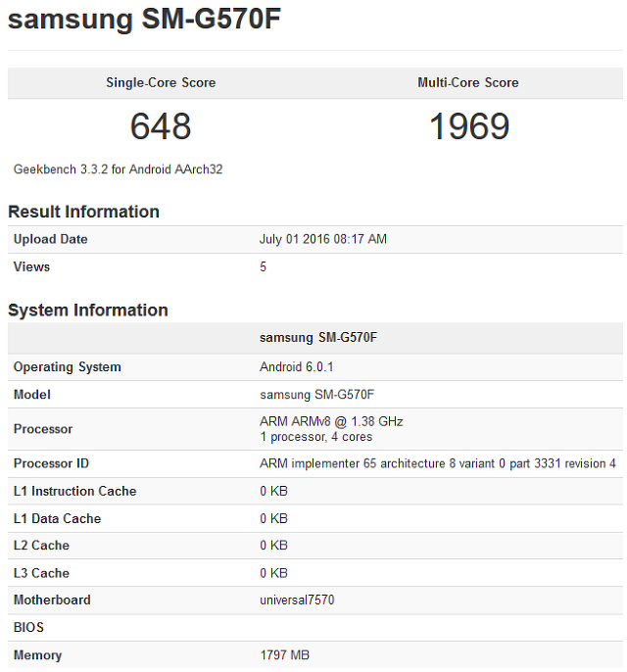Select the Android 6.0.1 value
The image size is (627, 672).
296,366
